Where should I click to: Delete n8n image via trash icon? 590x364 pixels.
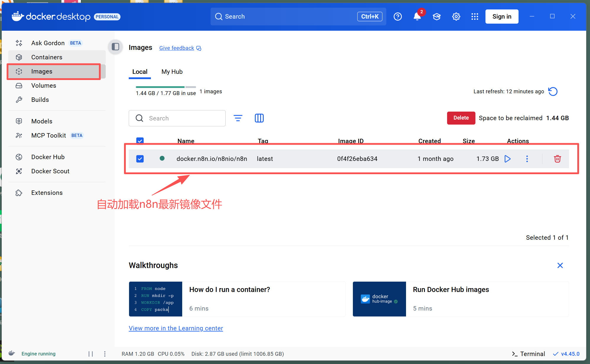(x=557, y=159)
